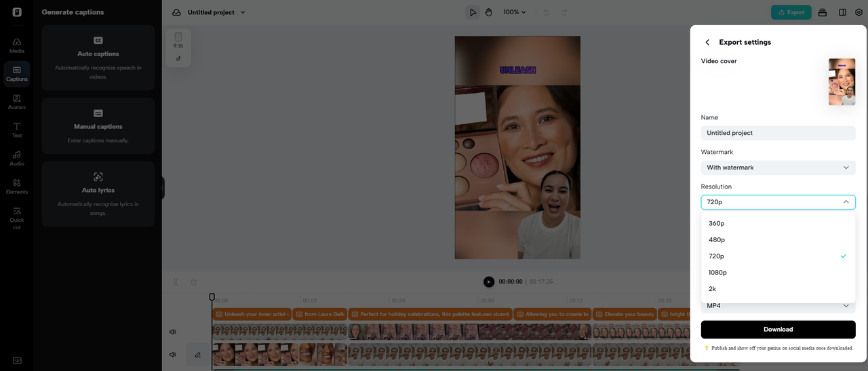Click the 00:17:26 total duration text
The image size is (868, 371).
(541, 281)
